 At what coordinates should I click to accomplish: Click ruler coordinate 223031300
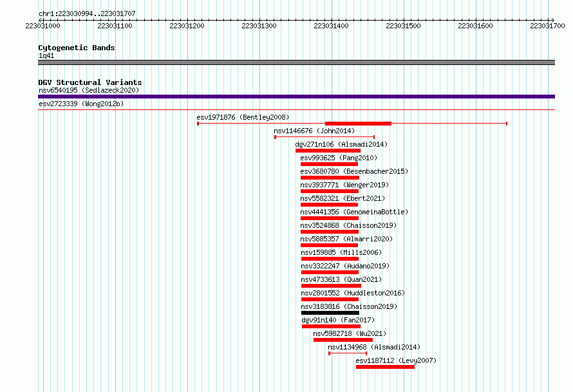(259, 26)
